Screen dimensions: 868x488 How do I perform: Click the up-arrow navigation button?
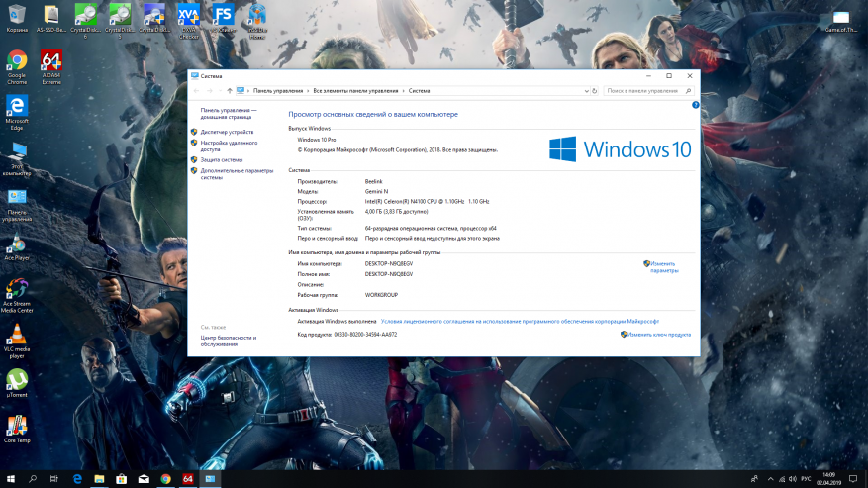tap(230, 91)
